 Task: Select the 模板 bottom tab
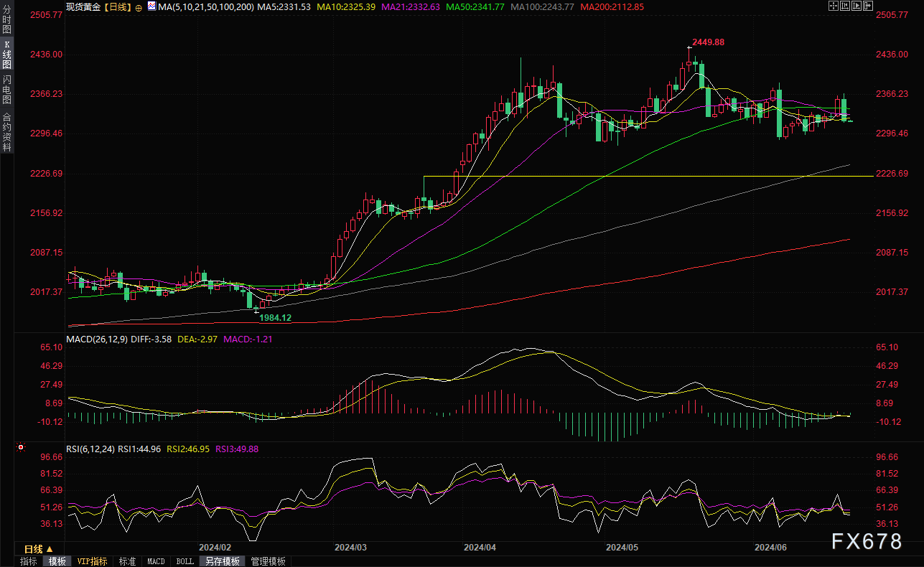(x=57, y=561)
